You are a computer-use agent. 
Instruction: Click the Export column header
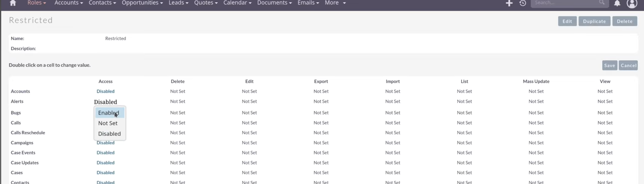coord(321,81)
